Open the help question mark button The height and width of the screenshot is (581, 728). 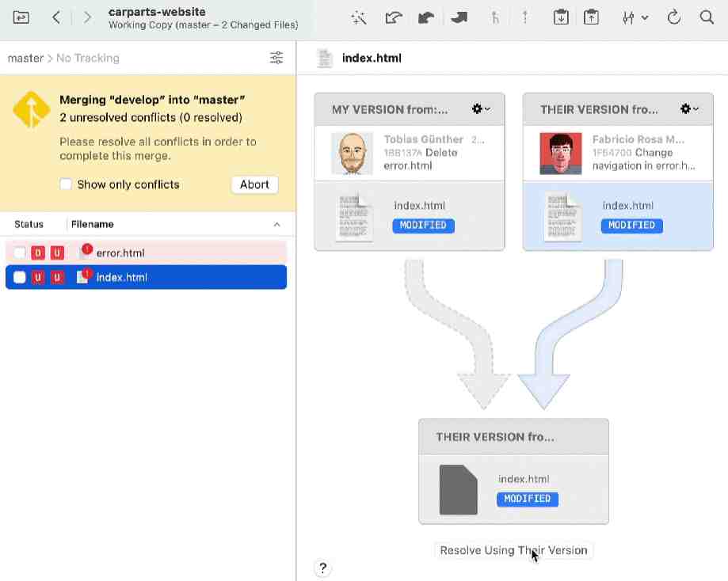pos(322,568)
